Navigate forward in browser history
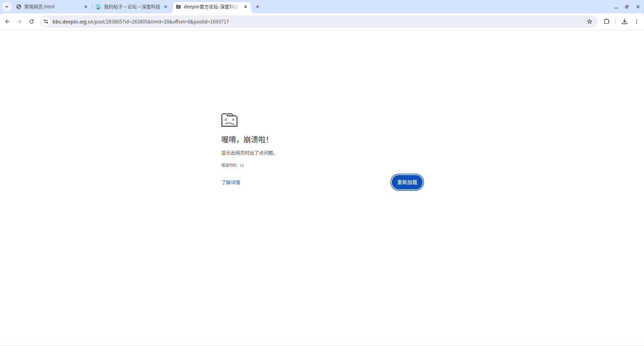The image size is (644, 346). pos(19,21)
